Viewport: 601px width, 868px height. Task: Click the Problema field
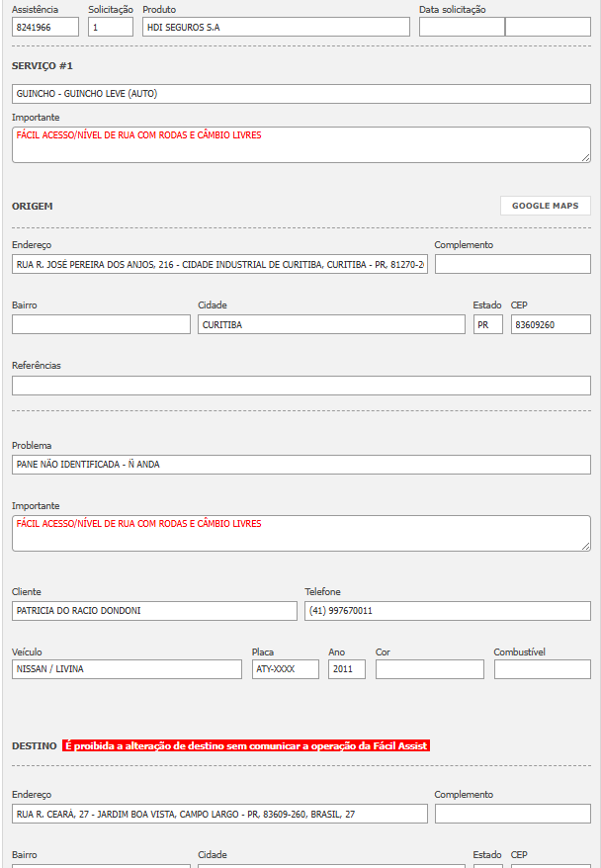(x=301, y=464)
